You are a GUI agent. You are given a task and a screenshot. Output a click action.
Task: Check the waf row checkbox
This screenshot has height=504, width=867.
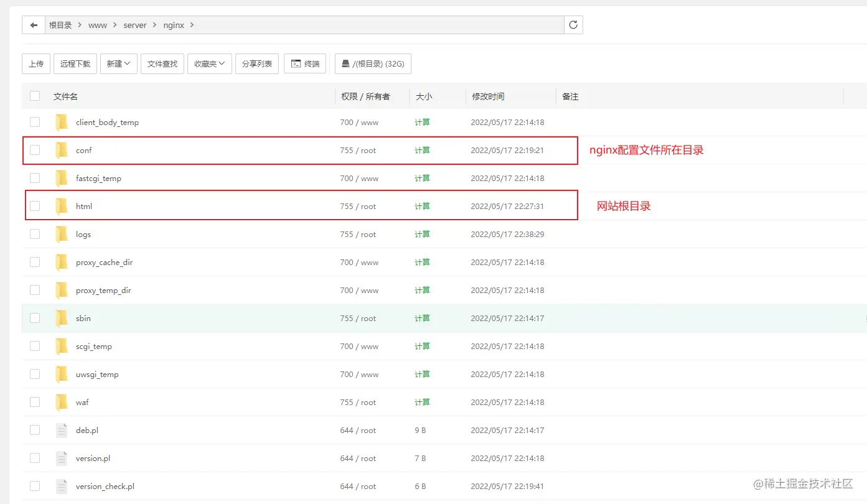click(x=35, y=402)
